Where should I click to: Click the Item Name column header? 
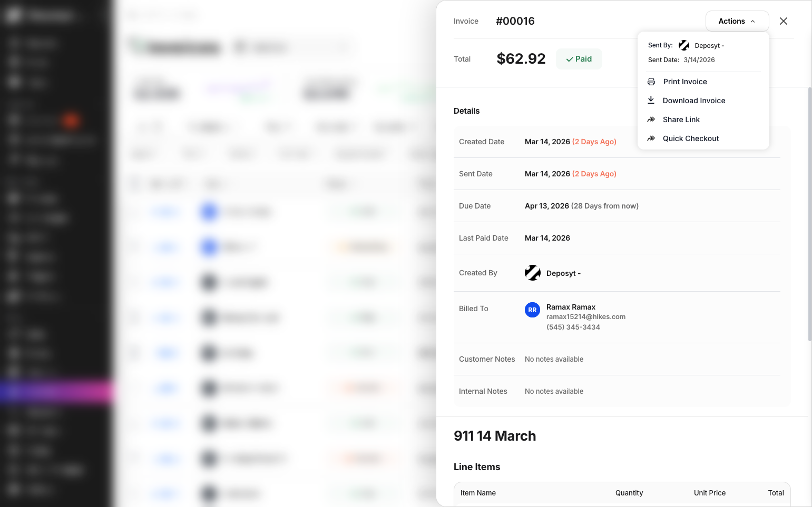click(478, 493)
